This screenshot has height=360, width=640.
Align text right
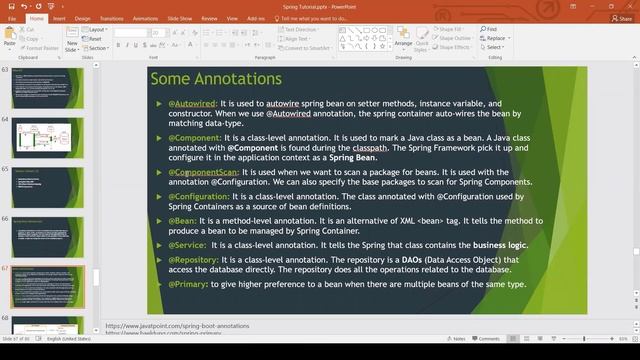click(x=224, y=45)
